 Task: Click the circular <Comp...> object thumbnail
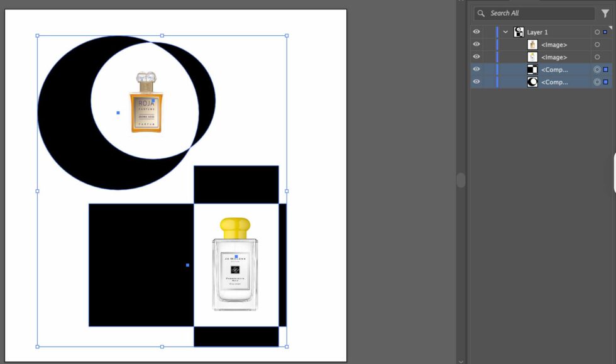click(x=532, y=82)
